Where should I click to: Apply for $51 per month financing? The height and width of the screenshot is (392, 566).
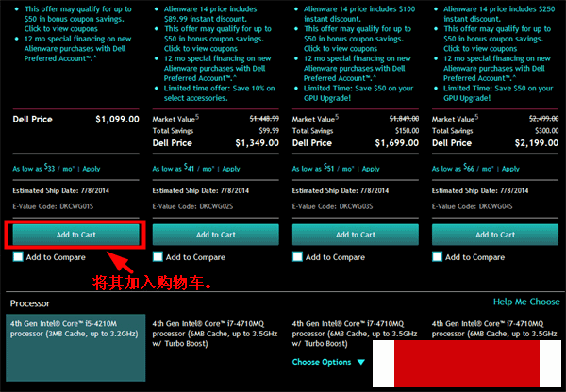(x=371, y=169)
